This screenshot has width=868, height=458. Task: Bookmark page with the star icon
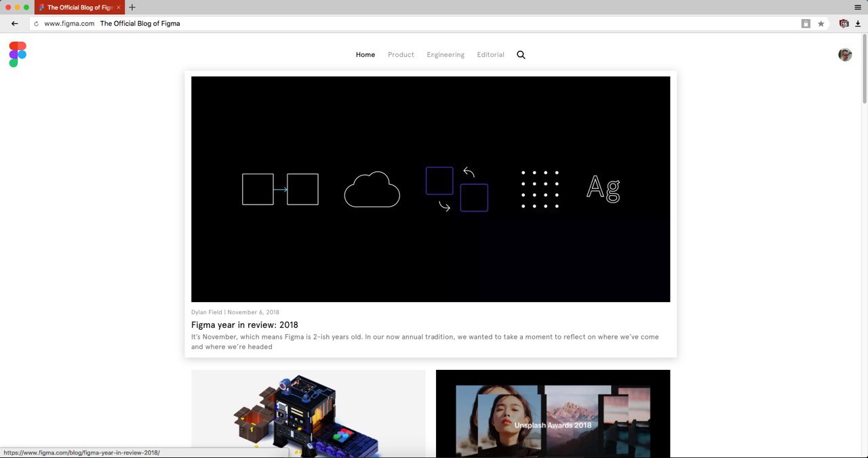click(x=821, y=24)
